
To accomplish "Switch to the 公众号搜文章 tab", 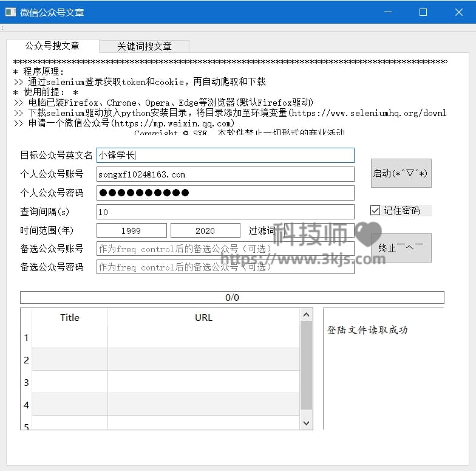I will pyautogui.click(x=52, y=46).
